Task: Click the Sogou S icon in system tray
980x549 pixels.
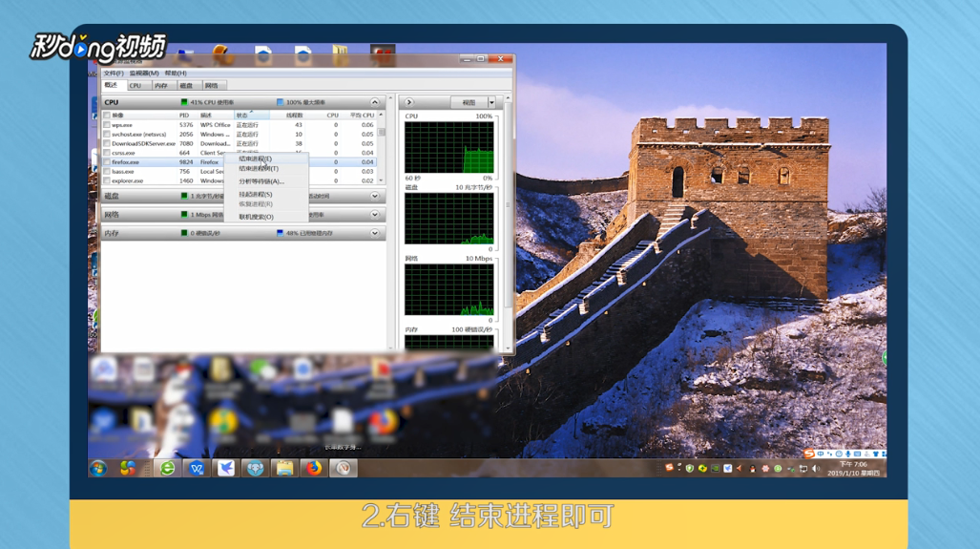Action: 669,468
